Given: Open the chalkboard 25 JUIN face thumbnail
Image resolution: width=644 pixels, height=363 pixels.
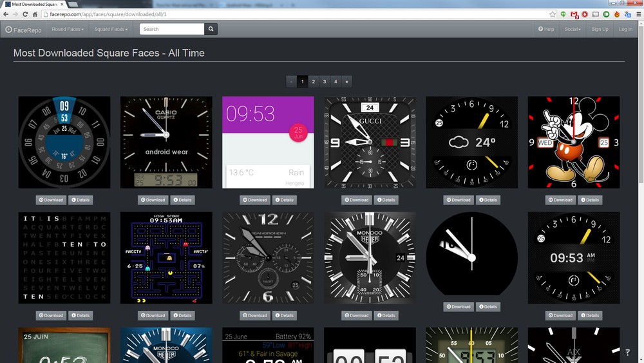Looking at the screenshot, I should tap(64, 346).
